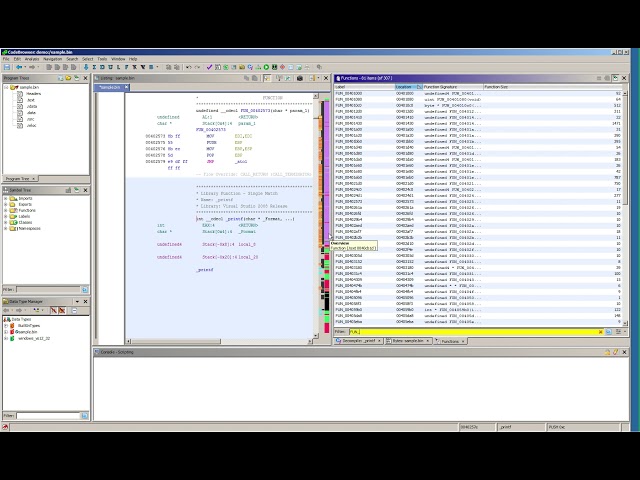The image size is (640, 480).
Task: Click the 'L' next label toolbar icon
Action: (118, 67)
